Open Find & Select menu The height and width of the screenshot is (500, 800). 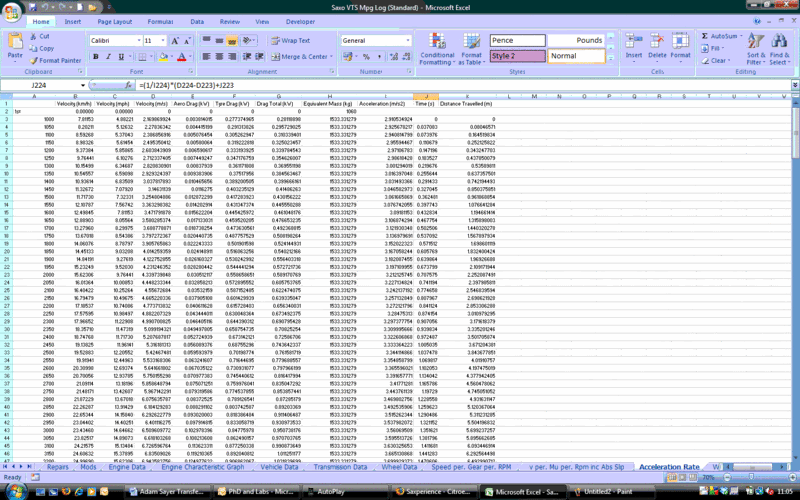(x=779, y=49)
